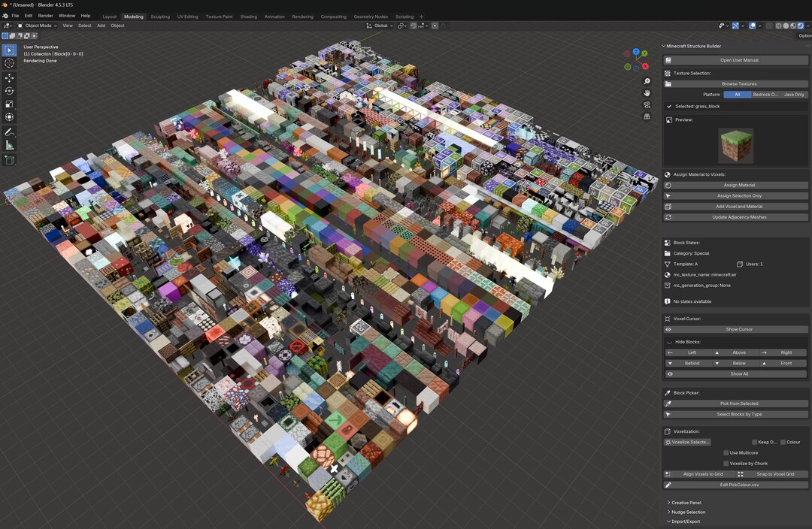Viewport: 812px width, 529px height.
Task: Open the overlays options dropdown arrow
Action: [x=759, y=26]
